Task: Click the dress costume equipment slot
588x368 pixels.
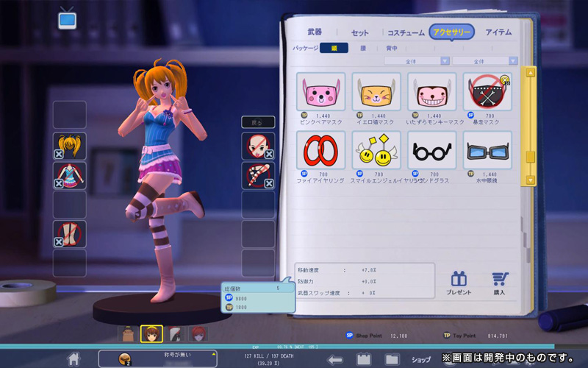Action: [70, 175]
